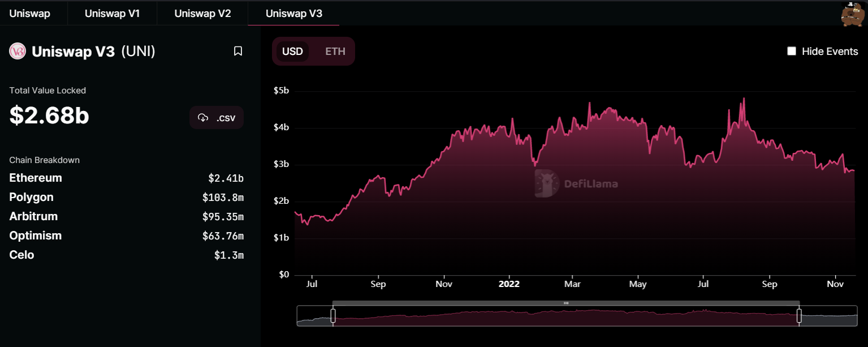
Task: Click the $95.35m Arbitrum value
Action: (x=223, y=217)
